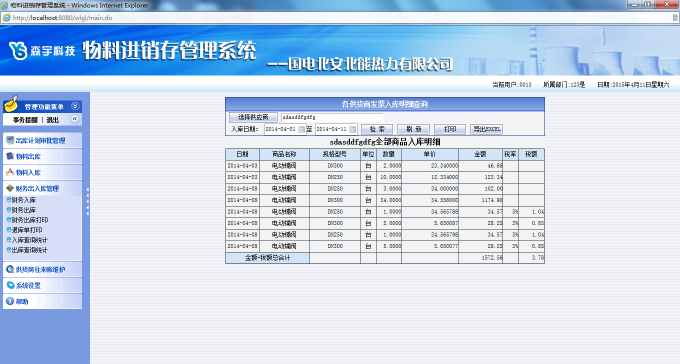
Task: Collapse sidebar using the « button
Action: pos(75,118)
